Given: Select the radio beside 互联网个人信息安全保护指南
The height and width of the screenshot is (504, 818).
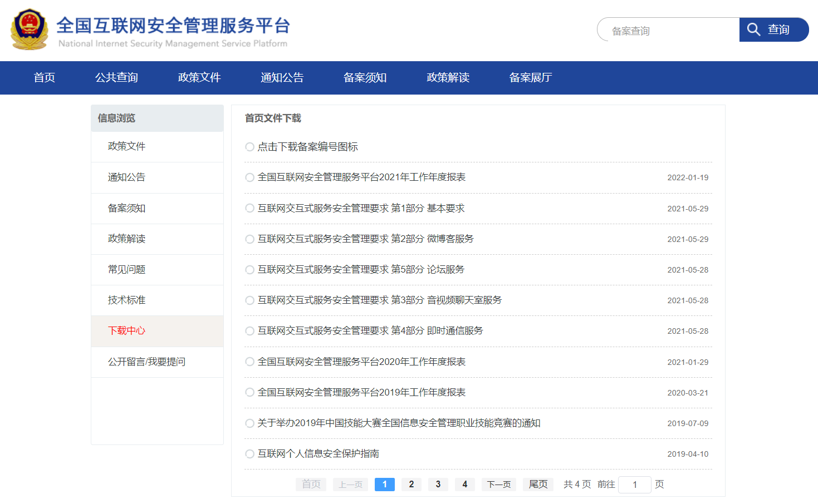Looking at the screenshot, I should [249, 453].
